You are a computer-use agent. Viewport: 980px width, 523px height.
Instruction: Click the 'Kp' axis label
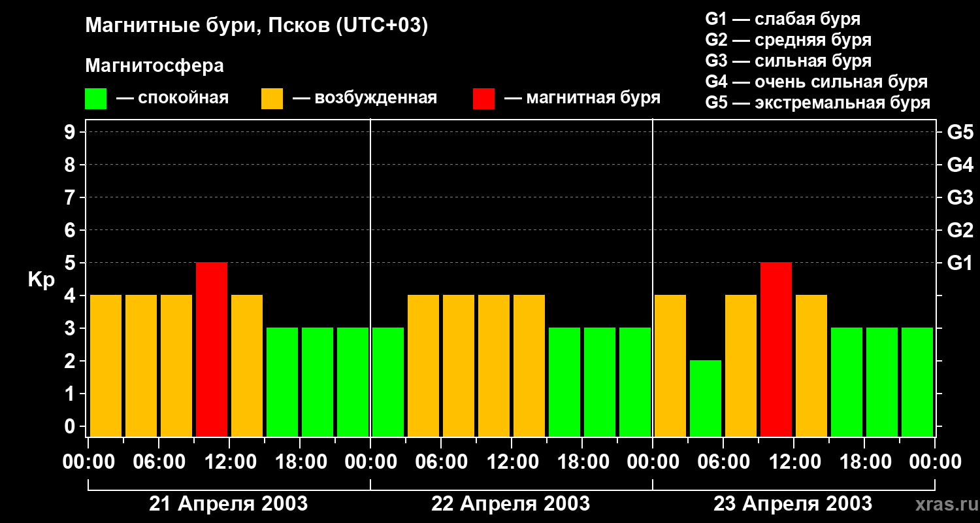(x=41, y=280)
